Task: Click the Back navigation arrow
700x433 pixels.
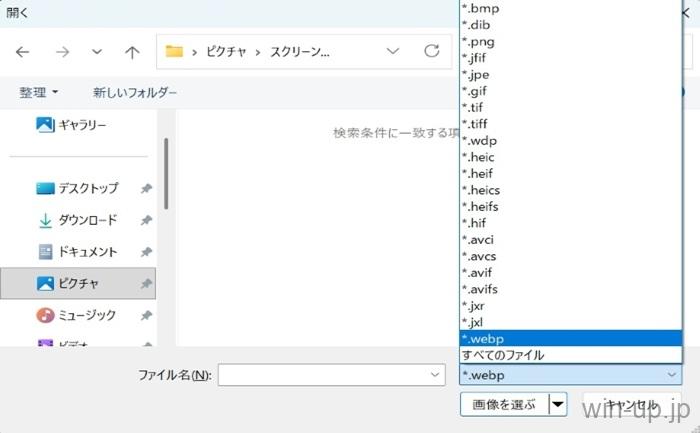Action: 22,51
